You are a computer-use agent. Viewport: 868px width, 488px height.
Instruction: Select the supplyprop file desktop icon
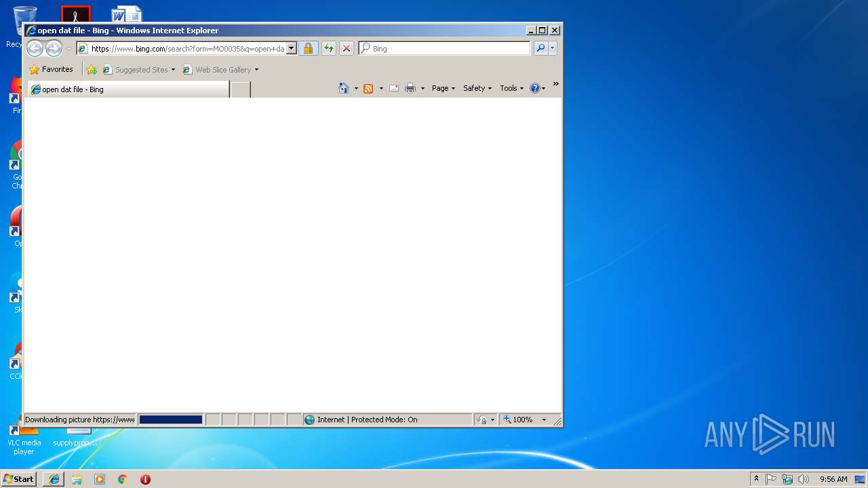tap(75, 437)
